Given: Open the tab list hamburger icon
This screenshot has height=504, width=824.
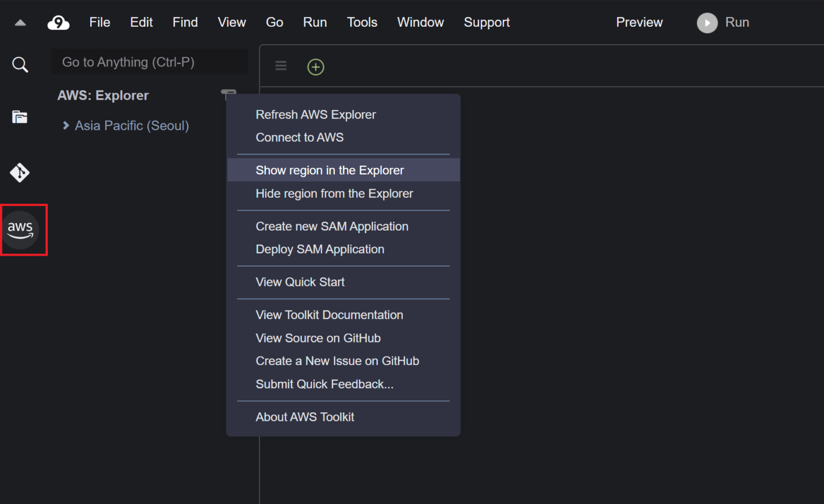Looking at the screenshot, I should 281,66.
